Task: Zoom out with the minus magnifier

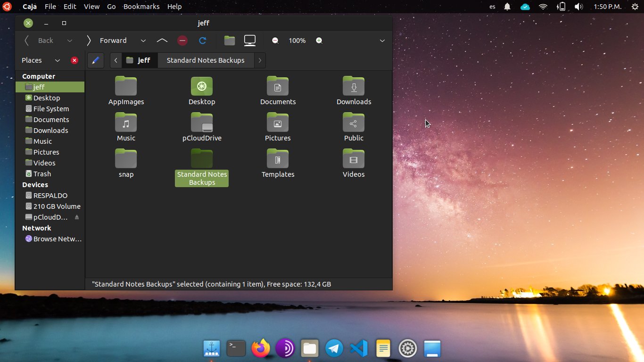Action: [x=275, y=41]
